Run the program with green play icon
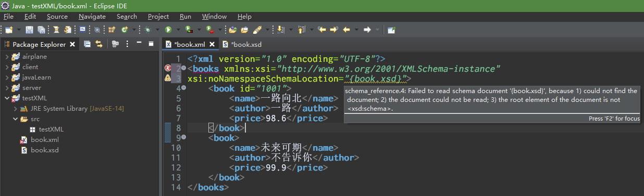 [x=168, y=30]
